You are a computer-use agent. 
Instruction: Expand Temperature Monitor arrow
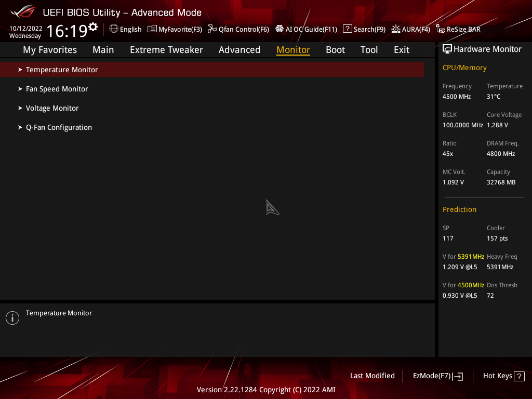(x=20, y=70)
